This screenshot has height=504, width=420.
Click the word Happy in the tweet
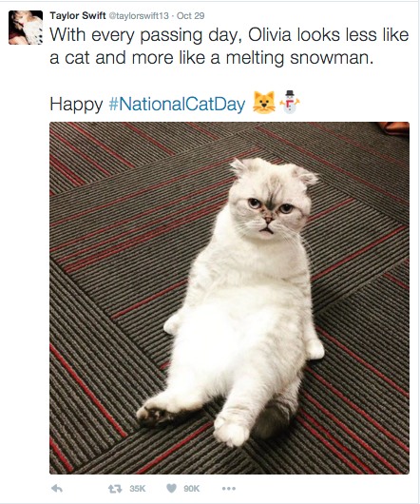pos(76,105)
